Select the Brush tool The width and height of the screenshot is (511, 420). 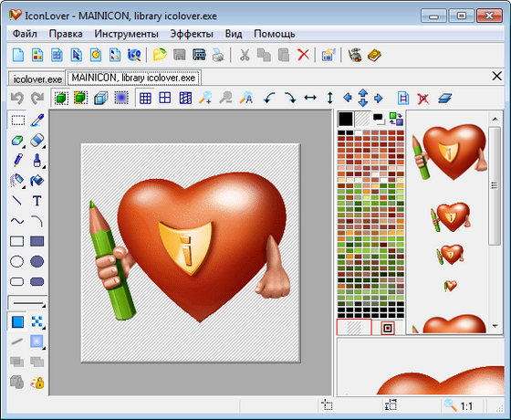click(37, 161)
